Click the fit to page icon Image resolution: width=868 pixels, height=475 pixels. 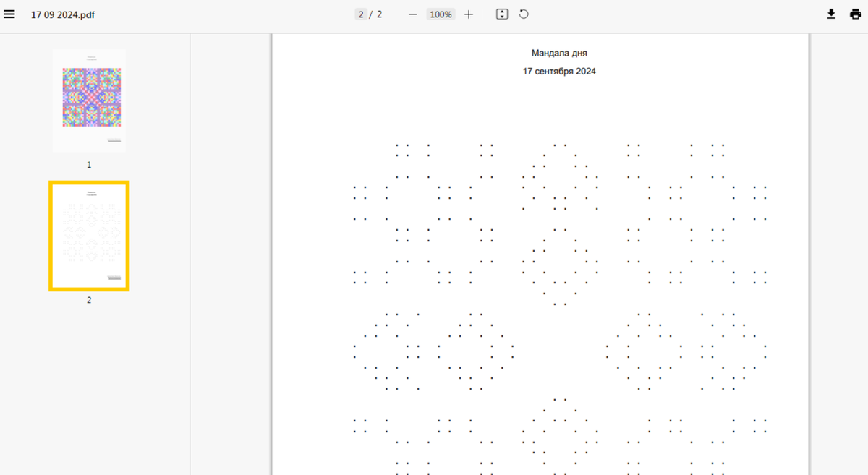502,14
